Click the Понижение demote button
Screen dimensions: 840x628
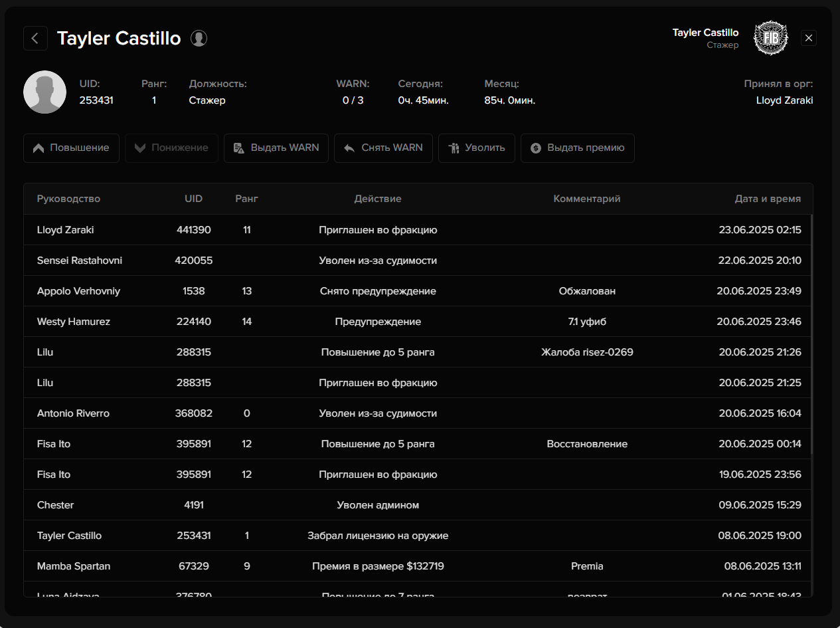pyautogui.click(x=171, y=148)
